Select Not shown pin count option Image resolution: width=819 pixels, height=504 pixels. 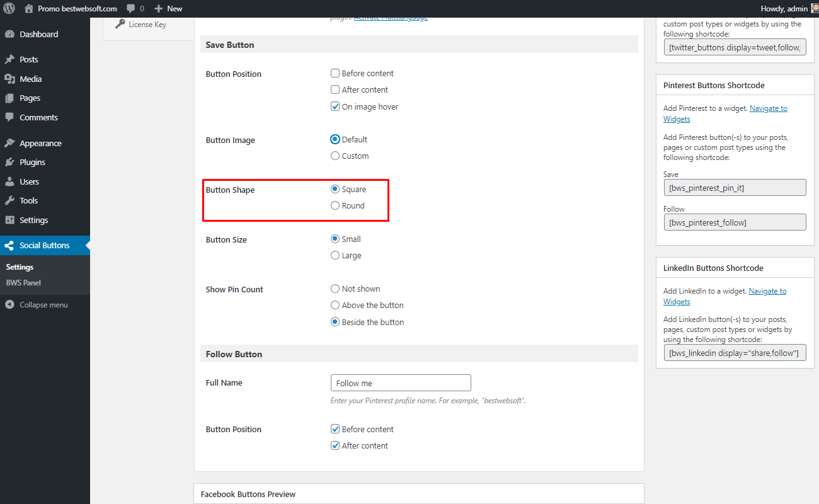click(335, 289)
